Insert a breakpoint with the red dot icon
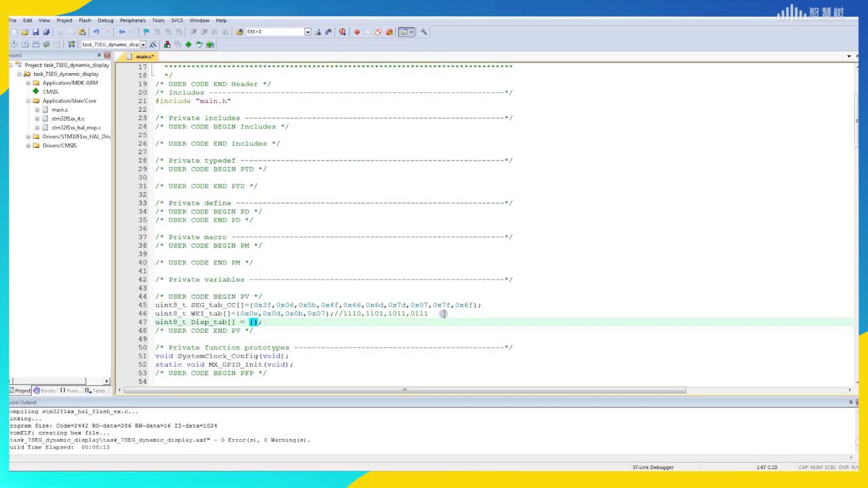The width and height of the screenshot is (868, 488). [x=357, y=32]
